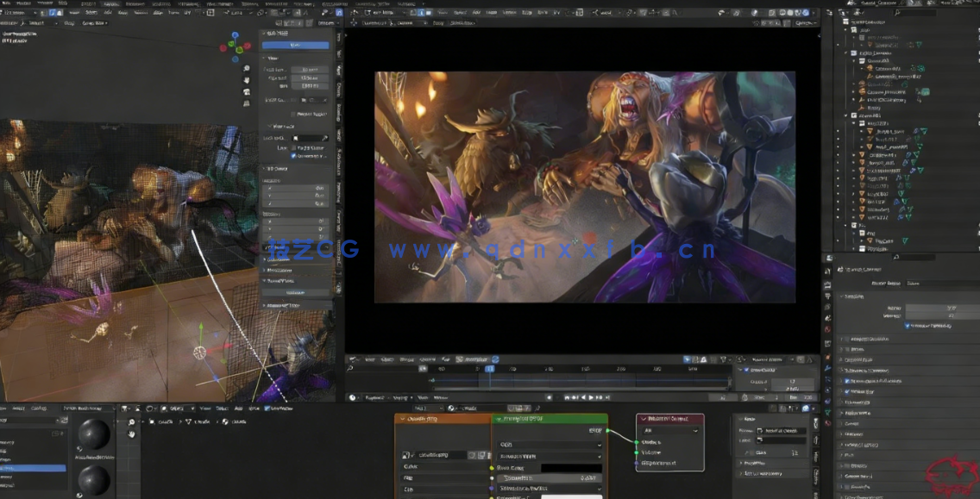Click the blue highlighted button in the viewport sidebar
Screen dimensions: 980x499
click(295, 45)
